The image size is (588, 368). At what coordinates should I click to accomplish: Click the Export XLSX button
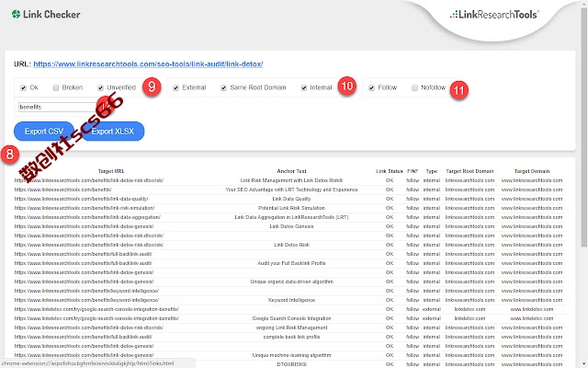[112, 131]
